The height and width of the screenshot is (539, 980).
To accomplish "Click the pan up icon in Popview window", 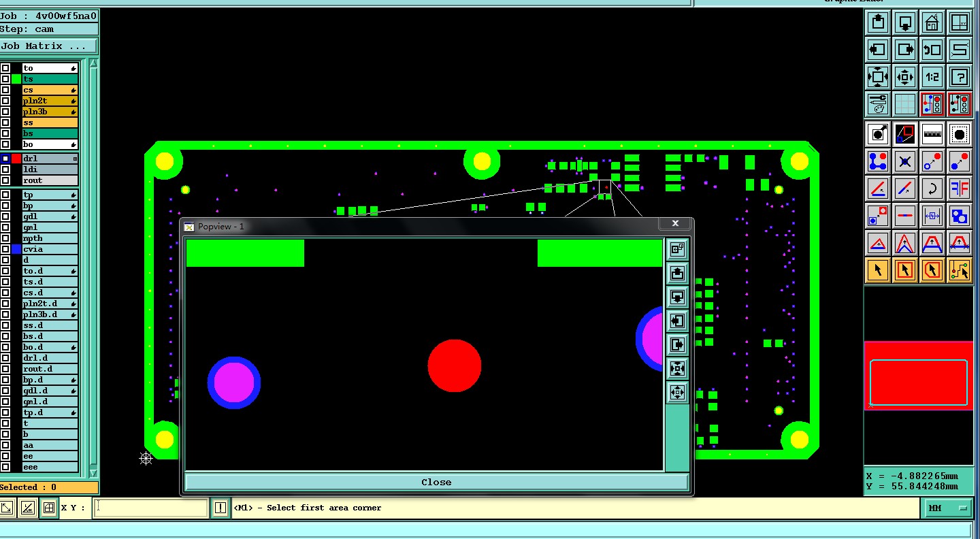I will pyautogui.click(x=677, y=273).
